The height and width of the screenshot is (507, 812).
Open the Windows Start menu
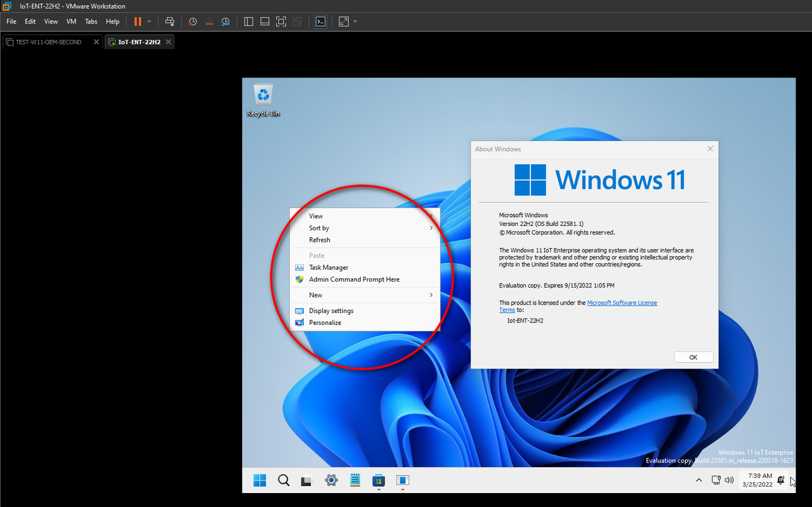coord(260,480)
